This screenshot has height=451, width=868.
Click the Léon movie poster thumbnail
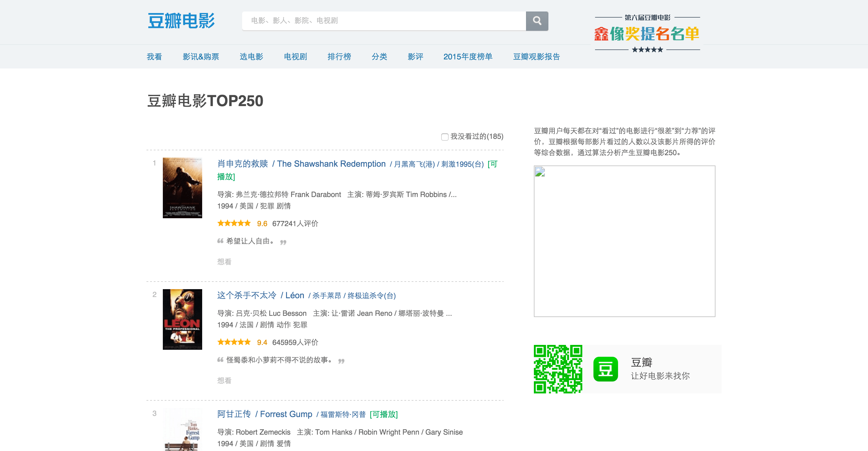point(182,319)
